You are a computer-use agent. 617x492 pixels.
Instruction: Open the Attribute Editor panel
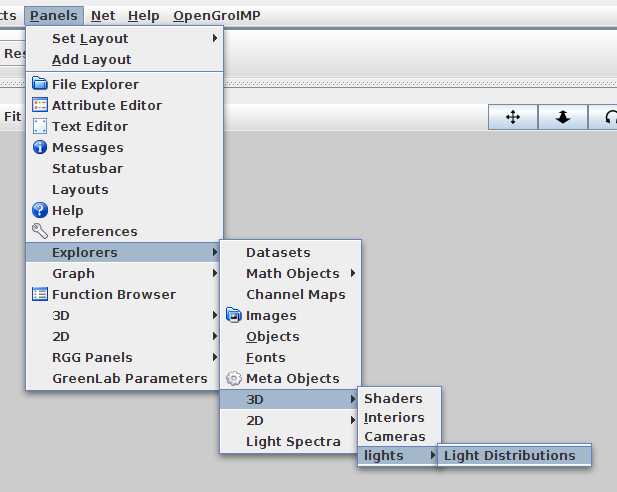(x=106, y=105)
